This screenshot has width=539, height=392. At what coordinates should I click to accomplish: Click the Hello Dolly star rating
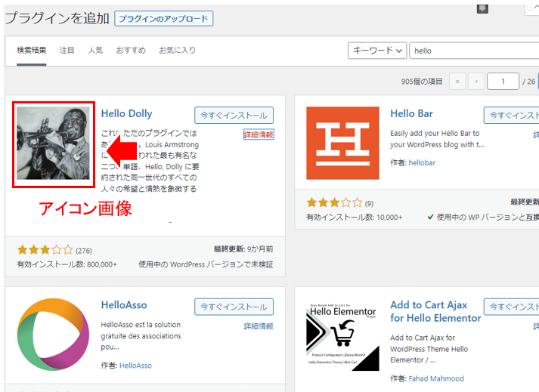click(x=45, y=250)
